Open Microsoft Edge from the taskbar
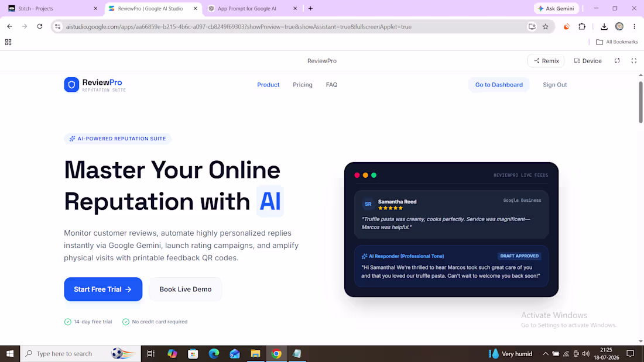 pyautogui.click(x=214, y=353)
